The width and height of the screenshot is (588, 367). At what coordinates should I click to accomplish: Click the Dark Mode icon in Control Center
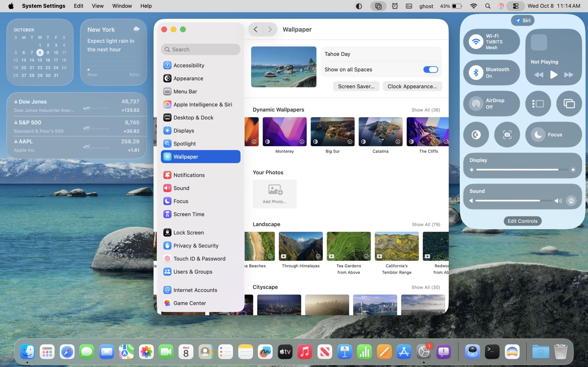click(x=476, y=134)
